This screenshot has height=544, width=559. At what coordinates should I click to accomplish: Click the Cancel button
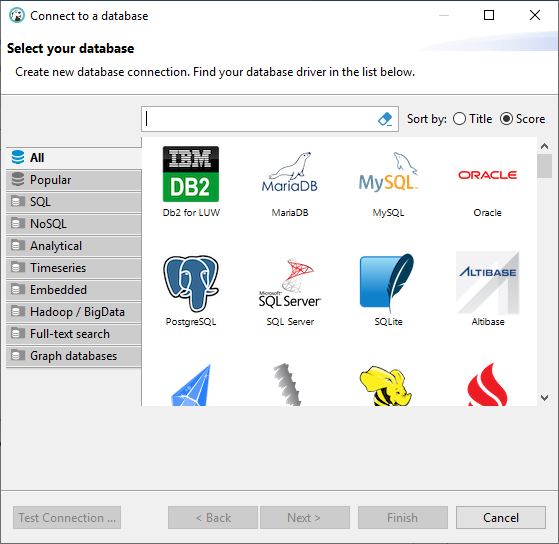click(x=501, y=517)
